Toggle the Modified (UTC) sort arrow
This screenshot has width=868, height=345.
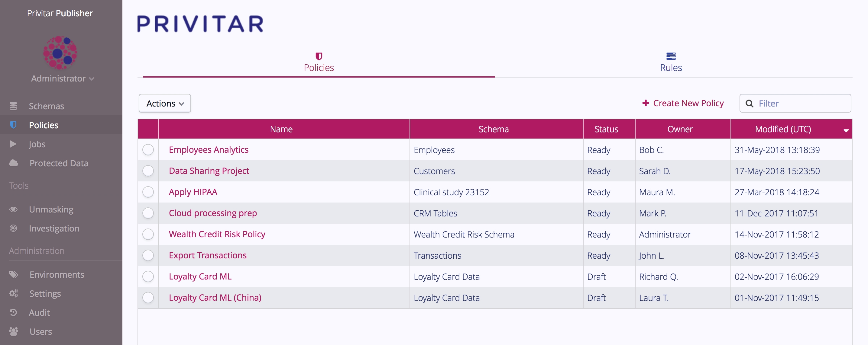tap(846, 130)
